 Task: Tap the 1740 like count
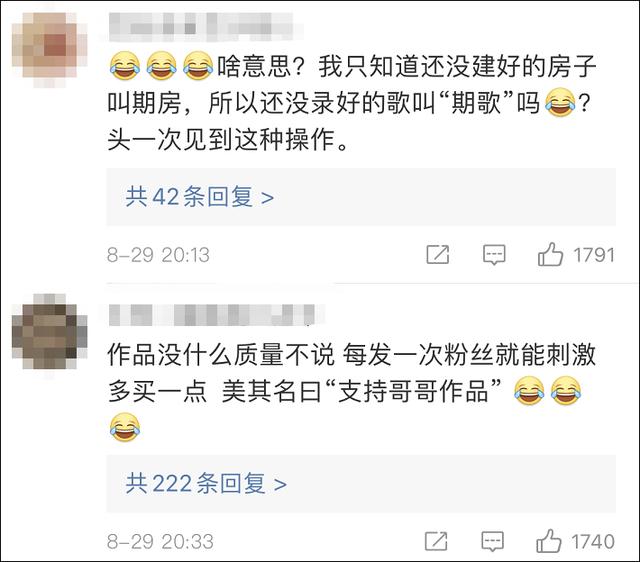pyautogui.click(x=593, y=542)
